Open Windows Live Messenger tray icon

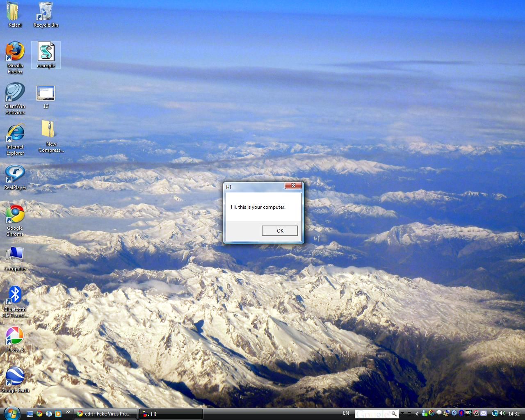pos(425,413)
